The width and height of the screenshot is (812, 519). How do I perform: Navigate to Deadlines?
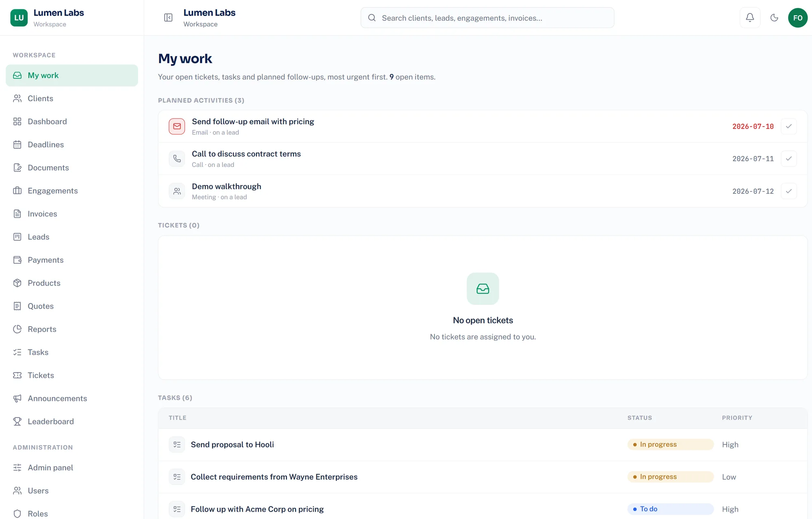72,145
